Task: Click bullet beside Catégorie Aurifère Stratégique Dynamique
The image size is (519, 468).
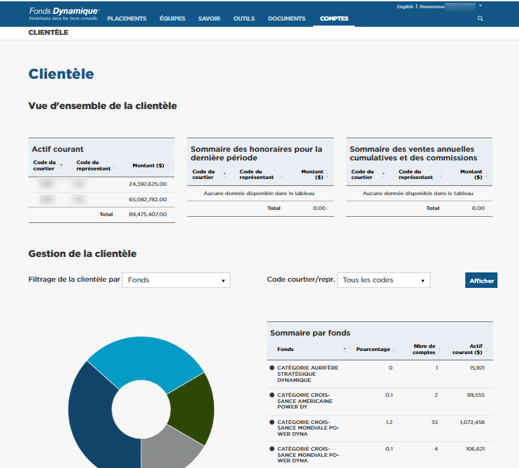Action: (x=272, y=368)
